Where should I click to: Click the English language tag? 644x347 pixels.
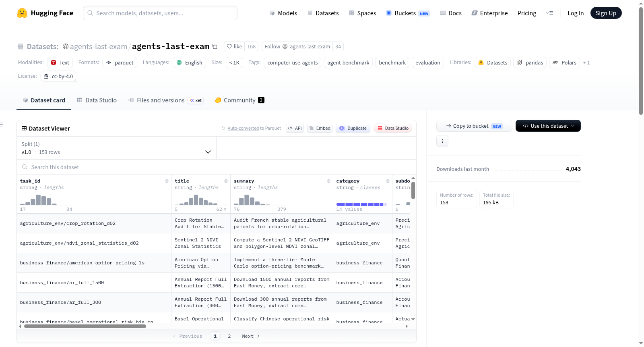pos(190,62)
